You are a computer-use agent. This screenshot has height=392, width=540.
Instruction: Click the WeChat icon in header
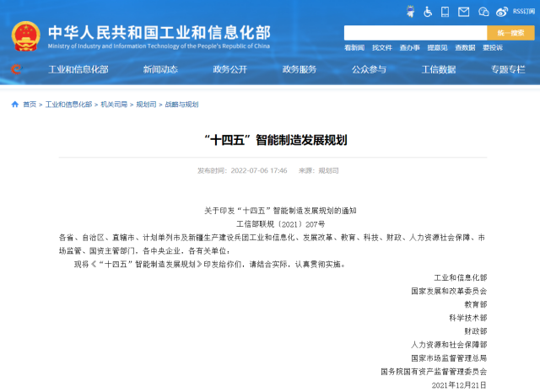484,11
